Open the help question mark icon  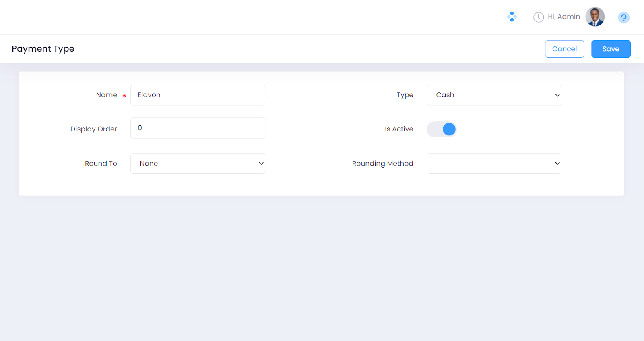(623, 17)
